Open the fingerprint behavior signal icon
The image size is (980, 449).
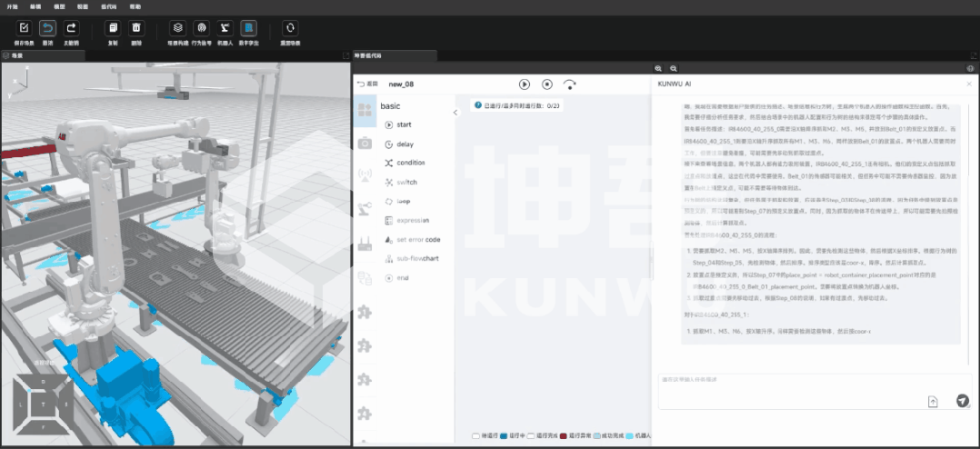click(201, 28)
